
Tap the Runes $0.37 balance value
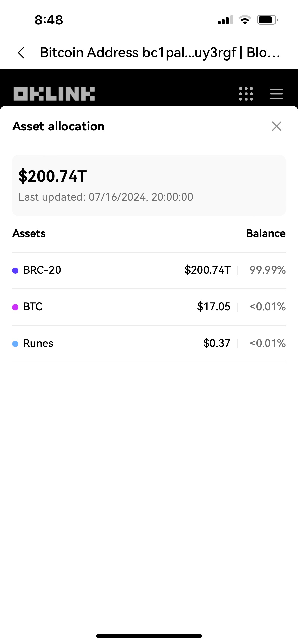pos(216,343)
